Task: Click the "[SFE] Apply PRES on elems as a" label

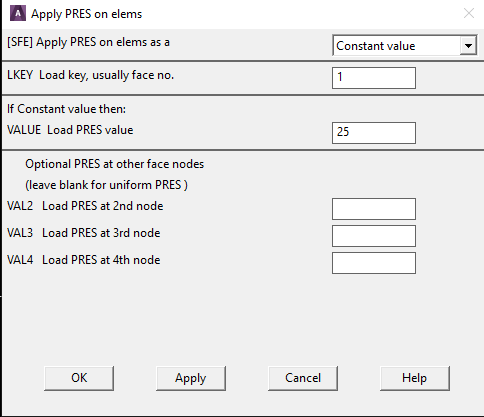Action: pyautogui.click(x=88, y=42)
